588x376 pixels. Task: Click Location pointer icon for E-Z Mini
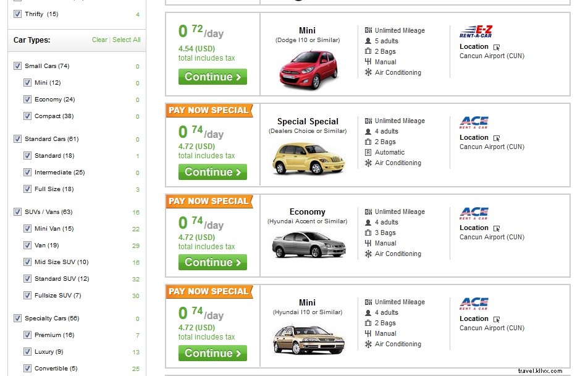pyautogui.click(x=497, y=47)
